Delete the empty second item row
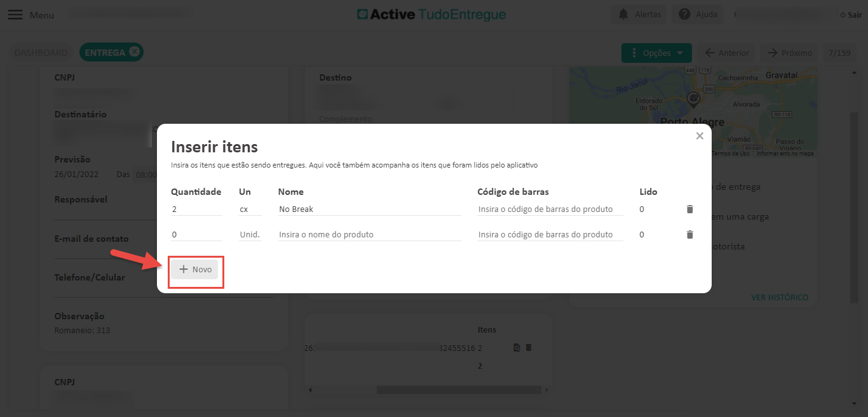This screenshot has height=417, width=868. point(689,234)
